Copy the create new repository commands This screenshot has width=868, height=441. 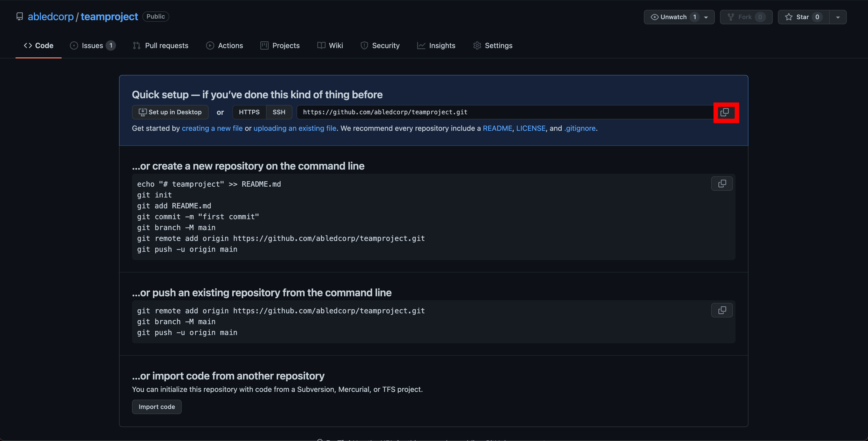[722, 184]
